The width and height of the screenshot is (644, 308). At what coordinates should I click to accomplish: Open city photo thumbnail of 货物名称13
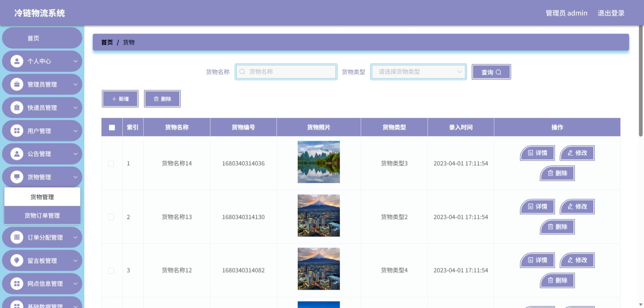tap(319, 215)
